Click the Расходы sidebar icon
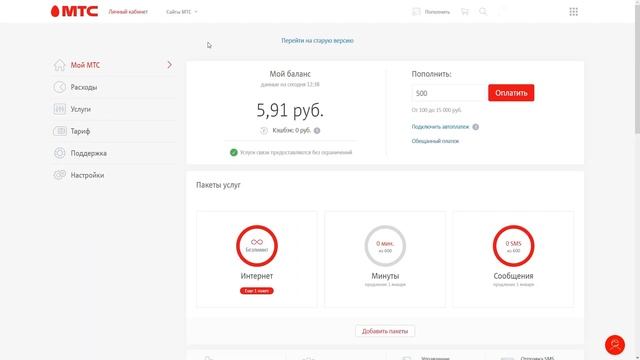Image resolution: width=640 pixels, height=360 pixels. [60, 87]
